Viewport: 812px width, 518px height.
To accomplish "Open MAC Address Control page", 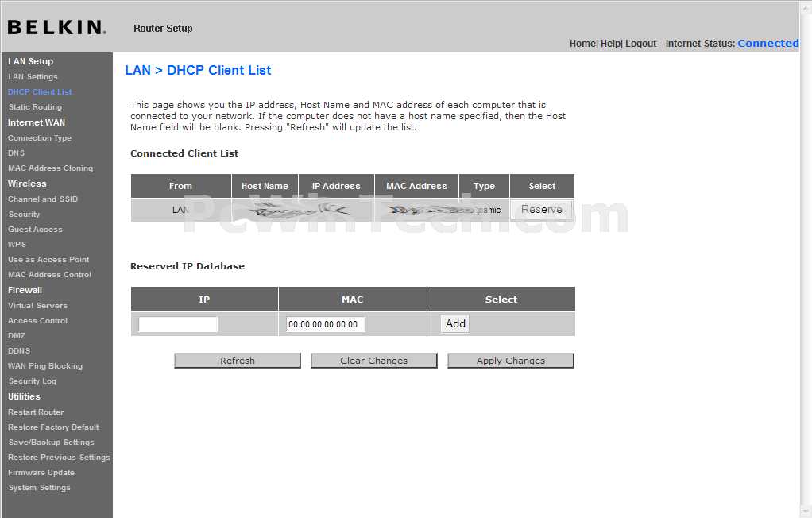I will pos(49,275).
